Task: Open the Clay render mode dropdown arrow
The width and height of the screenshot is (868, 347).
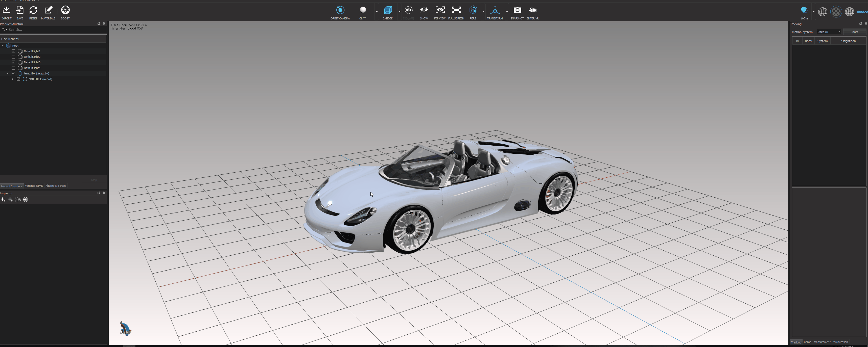Action: pyautogui.click(x=377, y=11)
